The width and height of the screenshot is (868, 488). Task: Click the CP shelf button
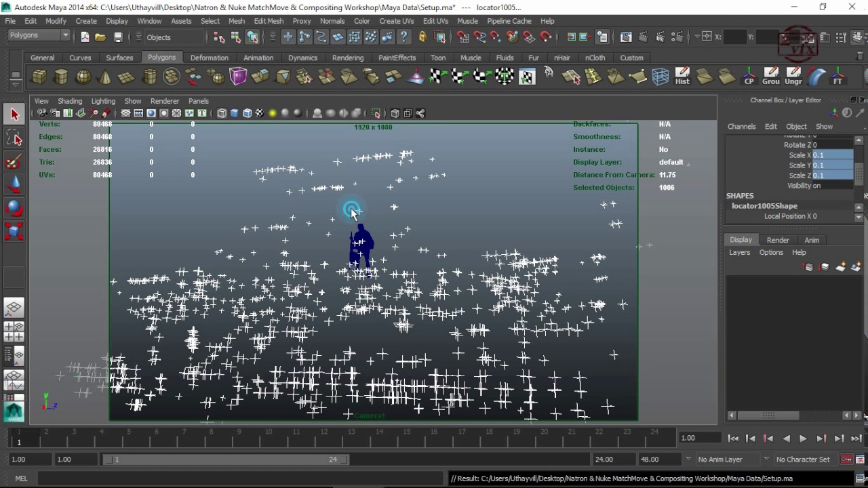pos(749,77)
